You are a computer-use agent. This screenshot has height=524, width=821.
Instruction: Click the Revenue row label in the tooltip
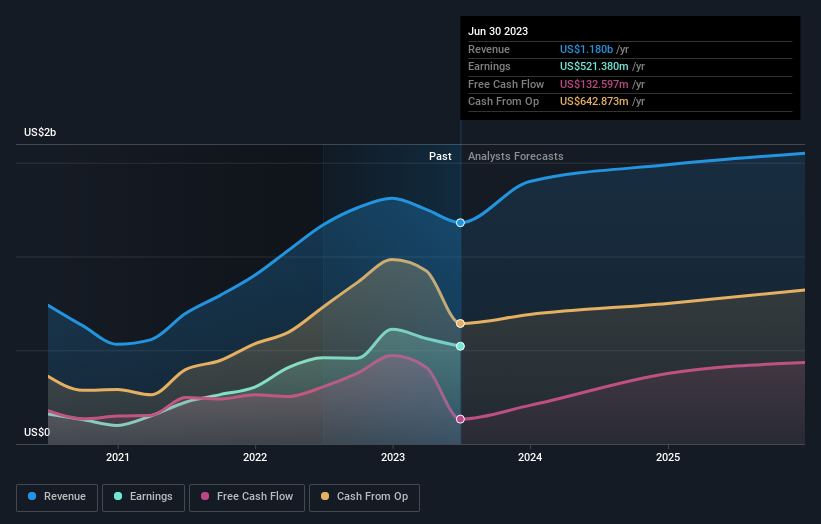coord(489,49)
